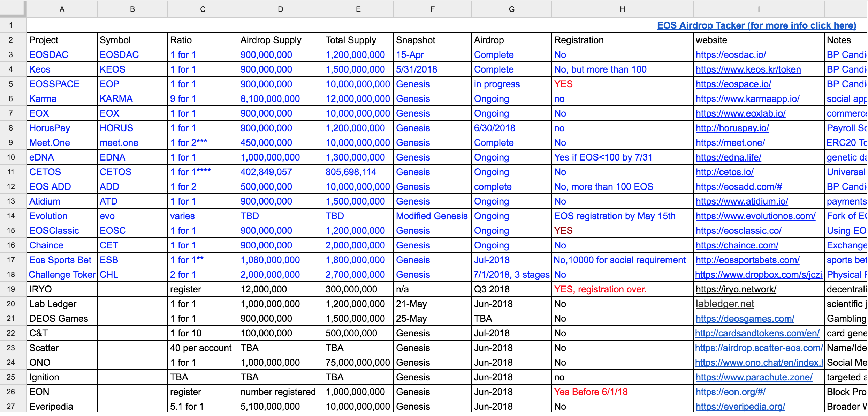Click the EOSDAC project cell

pyautogui.click(x=62, y=55)
